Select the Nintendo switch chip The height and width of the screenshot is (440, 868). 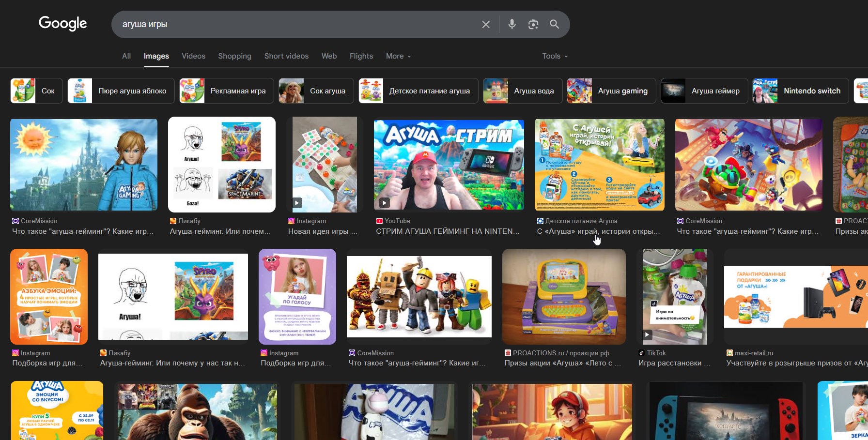coord(801,91)
